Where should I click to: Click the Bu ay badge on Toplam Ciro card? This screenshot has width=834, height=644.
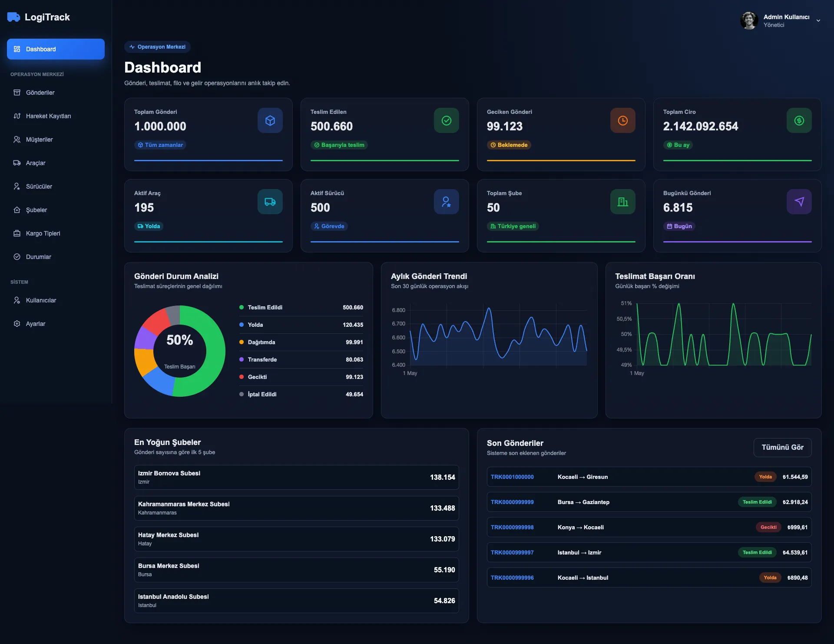[x=678, y=145]
